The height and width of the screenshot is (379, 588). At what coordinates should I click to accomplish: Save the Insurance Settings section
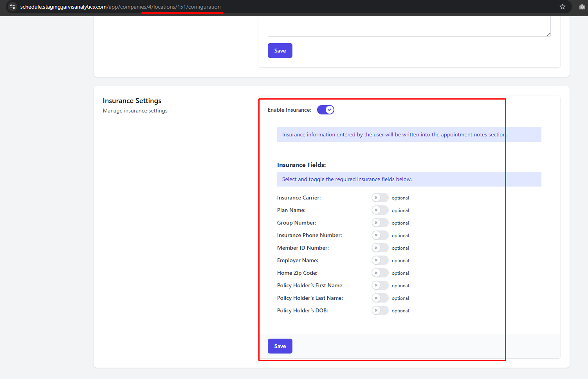280,346
